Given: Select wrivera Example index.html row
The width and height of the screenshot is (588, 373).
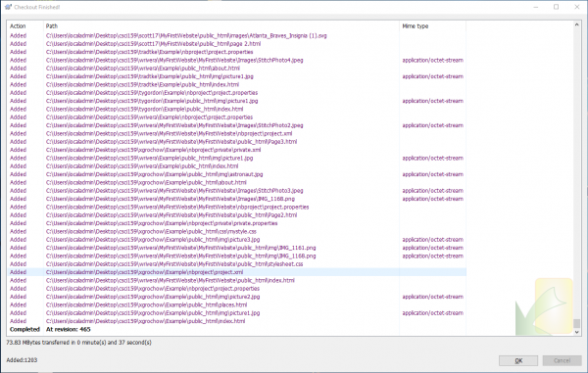Looking at the screenshot, I should coord(237,166).
